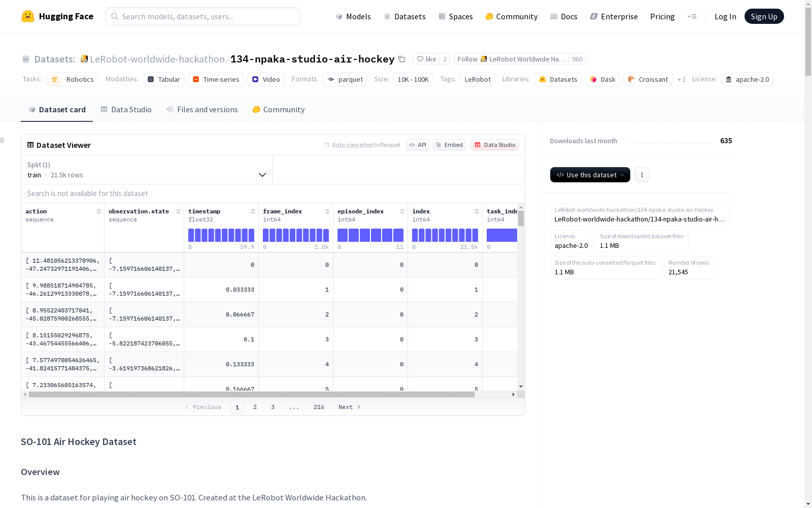Jump to page 2 of the table

coord(255,407)
